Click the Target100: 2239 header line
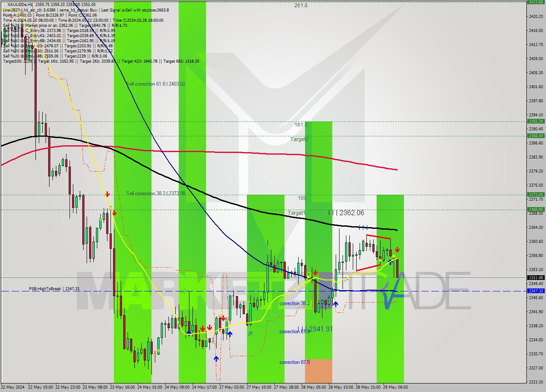546x392 pixels. (x=101, y=61)
